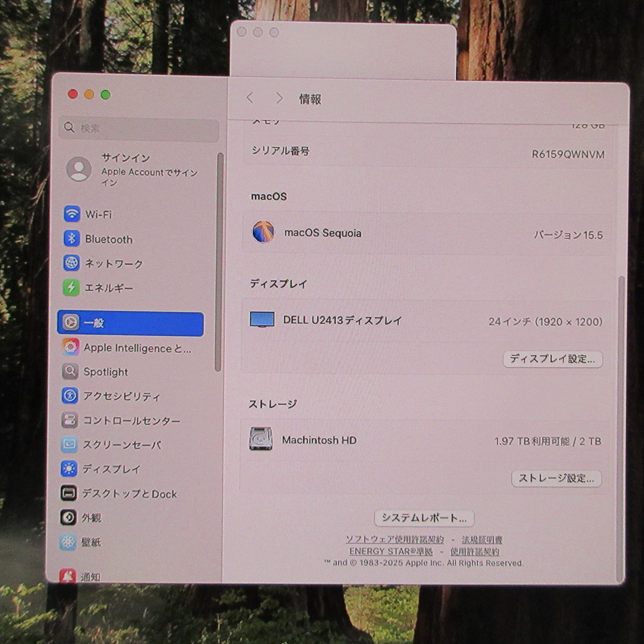Click the sidebar scrollbar
Viewport: 644px width, 644px height.
pyautogui.click(x=219, y=262)
